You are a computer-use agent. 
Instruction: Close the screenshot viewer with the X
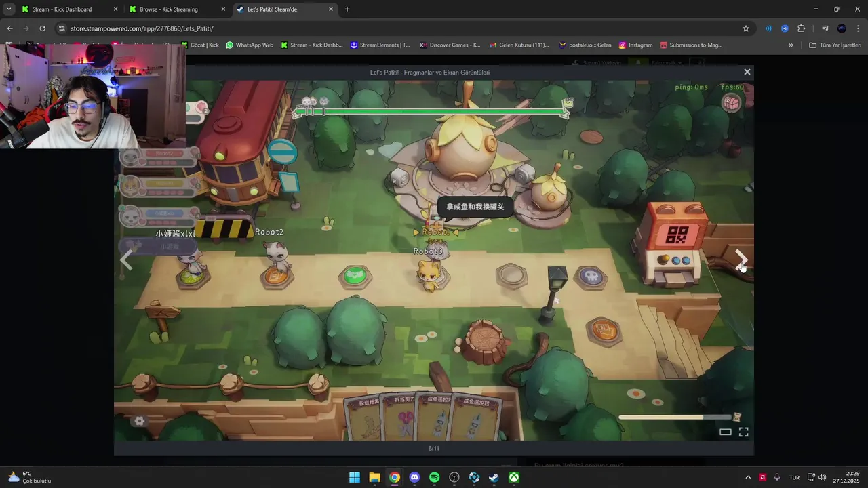(747, 72)
